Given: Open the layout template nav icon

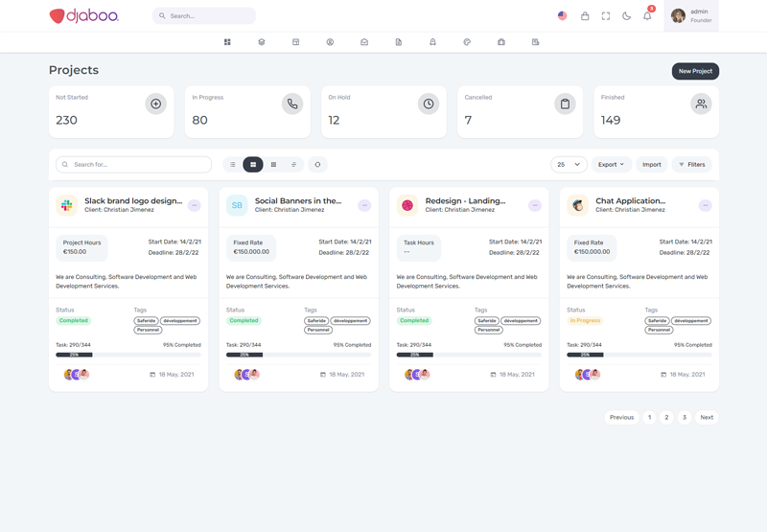Looking at the screenshot, I should point(296,42).
